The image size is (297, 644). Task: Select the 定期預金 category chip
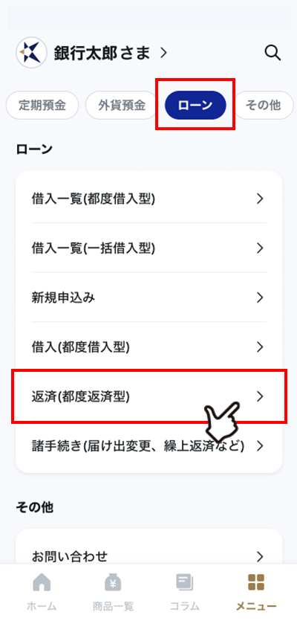[x=42, y=106]
